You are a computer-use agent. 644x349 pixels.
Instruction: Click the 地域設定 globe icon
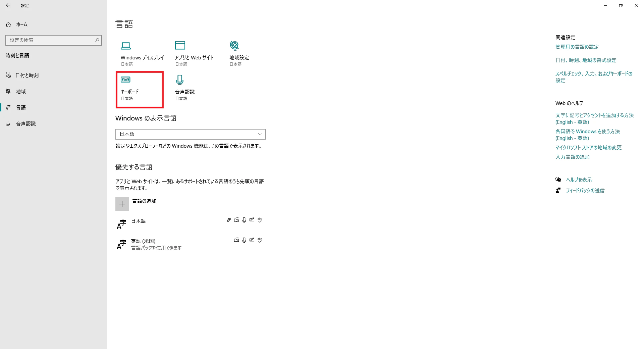[x=234, y=45]
